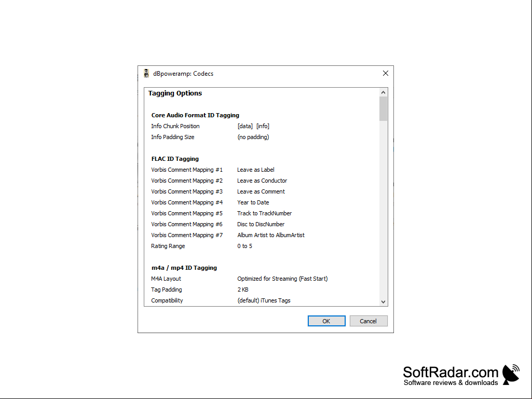Select the Compatibility label

pyautogui.click(x=167, y=300)
